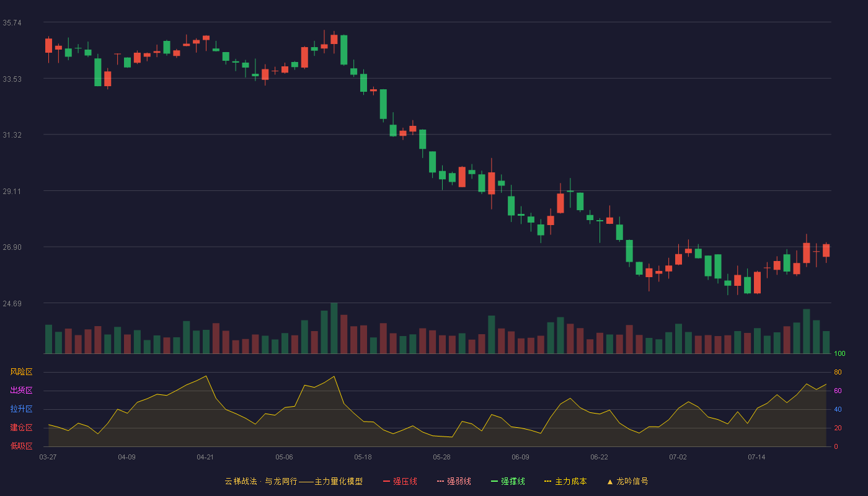Image resolution: width=868 pixels, height=496 pixels.
Task: Click the orange 80 indicator scale label
Action: 838,372
